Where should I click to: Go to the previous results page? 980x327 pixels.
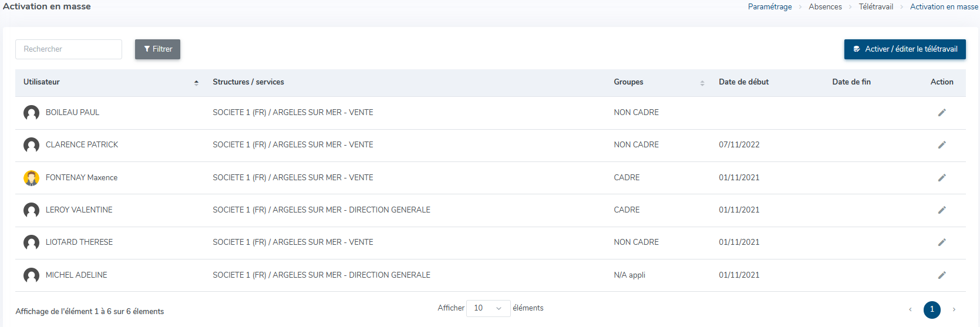coord(910,309)
